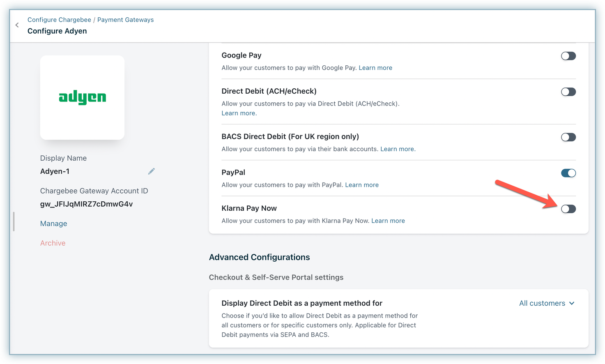Go to Configure Chargebee breadcrumb

click(59, 20)
